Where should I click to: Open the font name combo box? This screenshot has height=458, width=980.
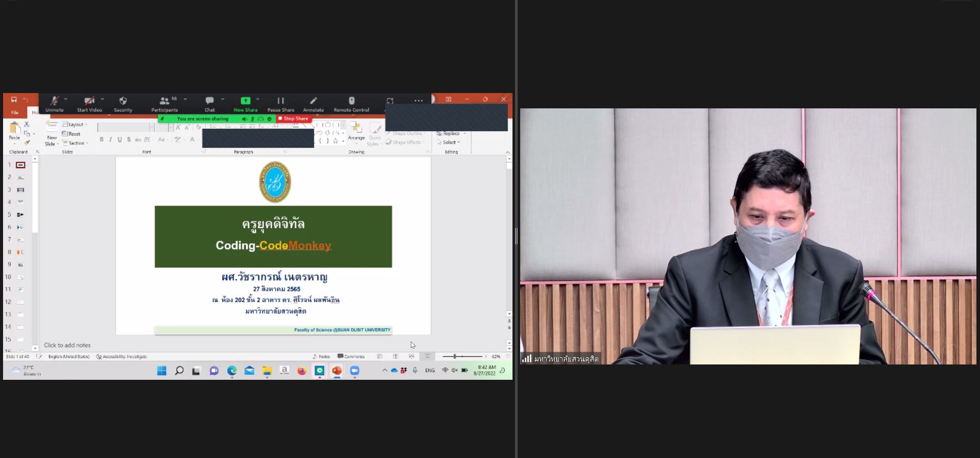pos(126,127)
